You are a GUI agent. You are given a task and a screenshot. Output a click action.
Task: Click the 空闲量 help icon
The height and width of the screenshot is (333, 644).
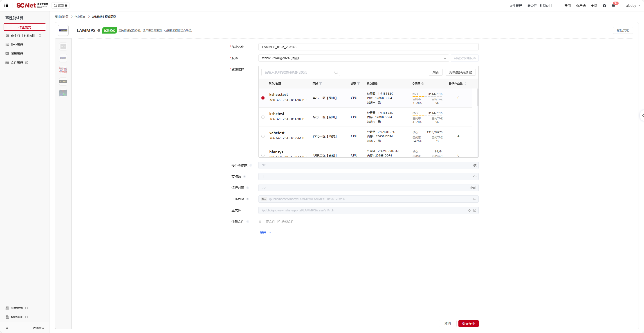coord(423,84)
